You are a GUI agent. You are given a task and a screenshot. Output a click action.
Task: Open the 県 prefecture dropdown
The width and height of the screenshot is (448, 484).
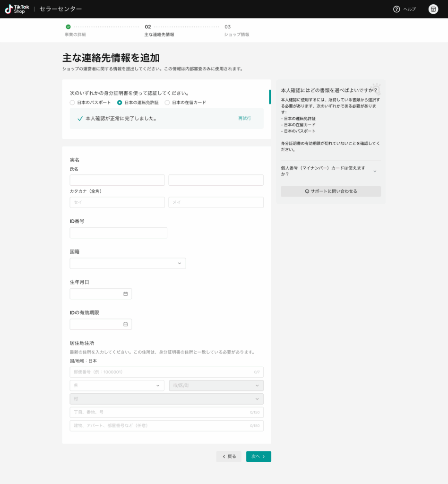(x=117, y=386)
